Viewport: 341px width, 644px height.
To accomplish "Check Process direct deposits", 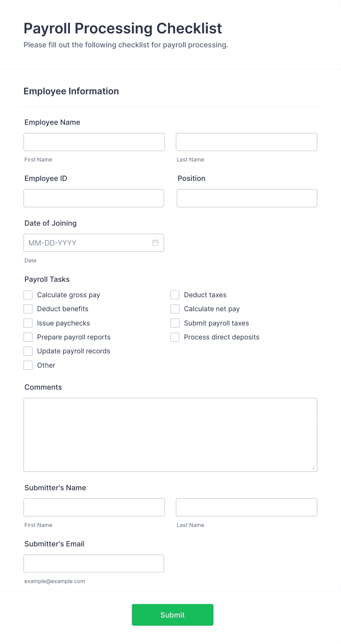I will click(x=175, y=337).
